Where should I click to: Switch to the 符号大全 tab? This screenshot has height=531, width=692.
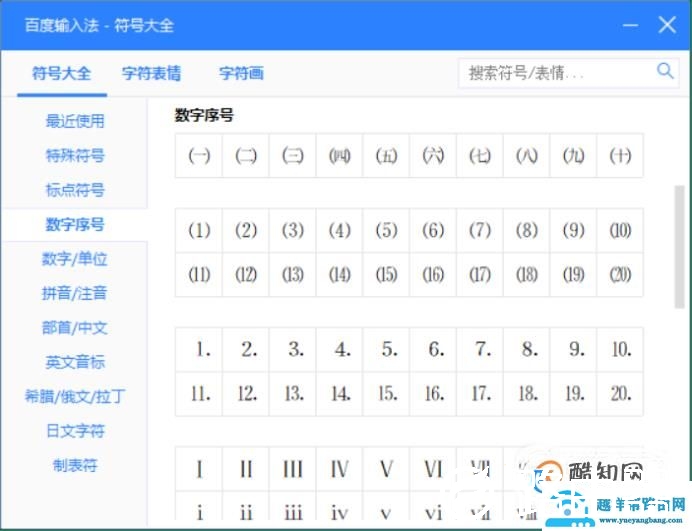pyautogui.click(x=62, y=73)
